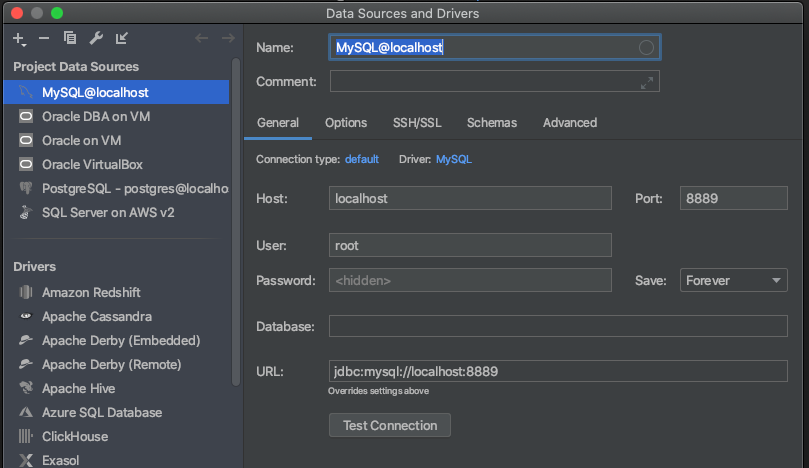This screenshot has width=809, height=468.
Task: Open the Schemas tab
Action: (x=492, y=123)
